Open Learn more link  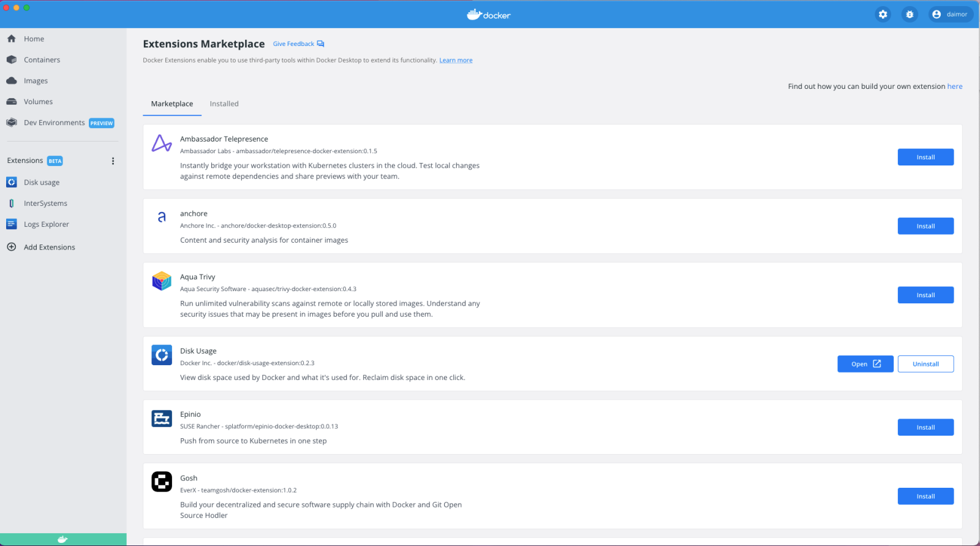pyautogui.click(x=456, y=60)
